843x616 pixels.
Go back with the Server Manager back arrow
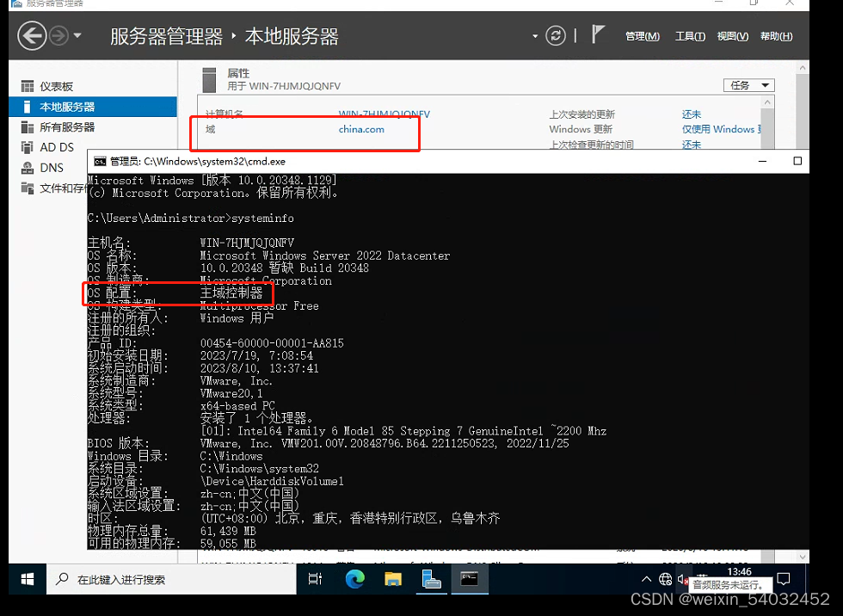32,36
